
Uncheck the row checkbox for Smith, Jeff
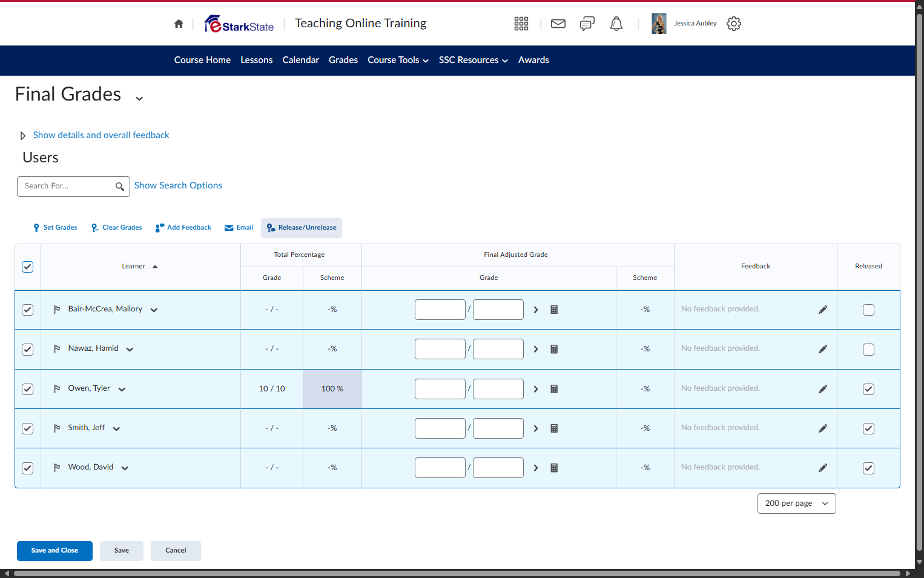click(x=28, y=428)
